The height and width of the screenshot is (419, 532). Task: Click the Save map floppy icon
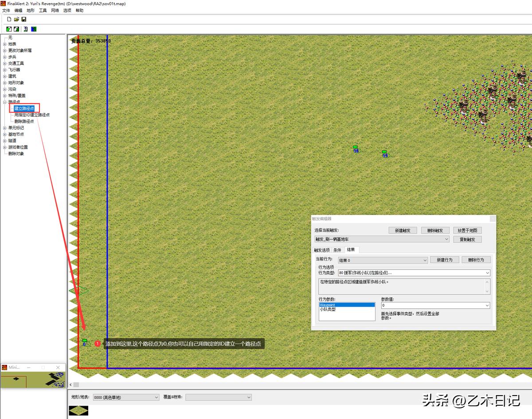(24, 20)
